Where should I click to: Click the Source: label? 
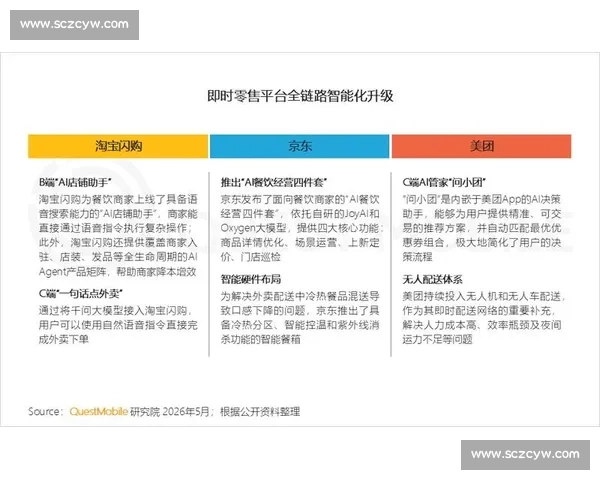44,411
